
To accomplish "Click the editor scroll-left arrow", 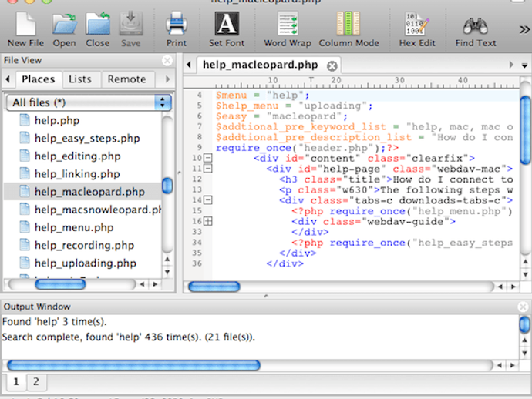I will [500, 287].
